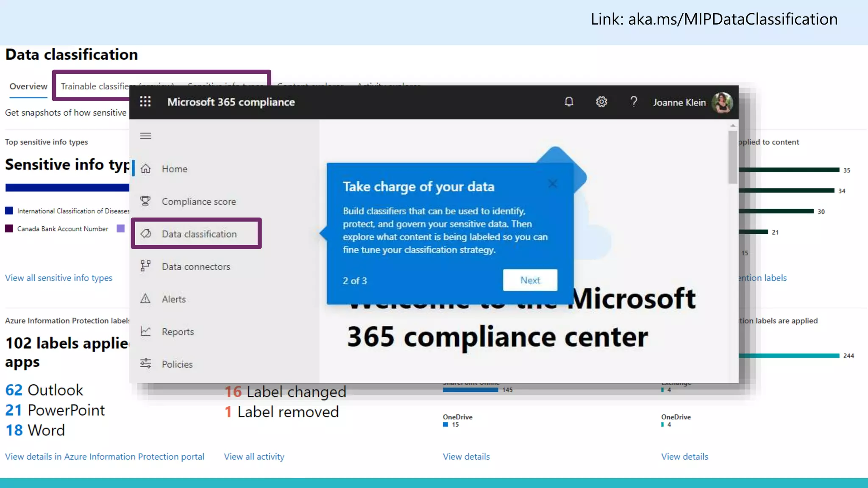
Task: Open the View all activity link
Action: click(254, 457)
